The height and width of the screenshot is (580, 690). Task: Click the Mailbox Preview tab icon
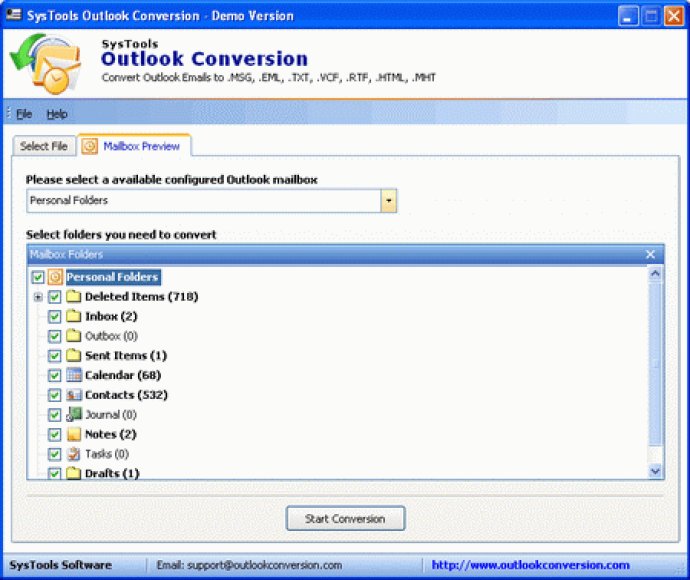tap(89, 146)
